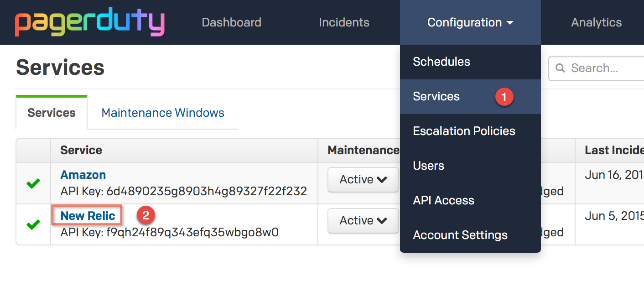Click the Jun 16 last incident date

pos(614,175)
